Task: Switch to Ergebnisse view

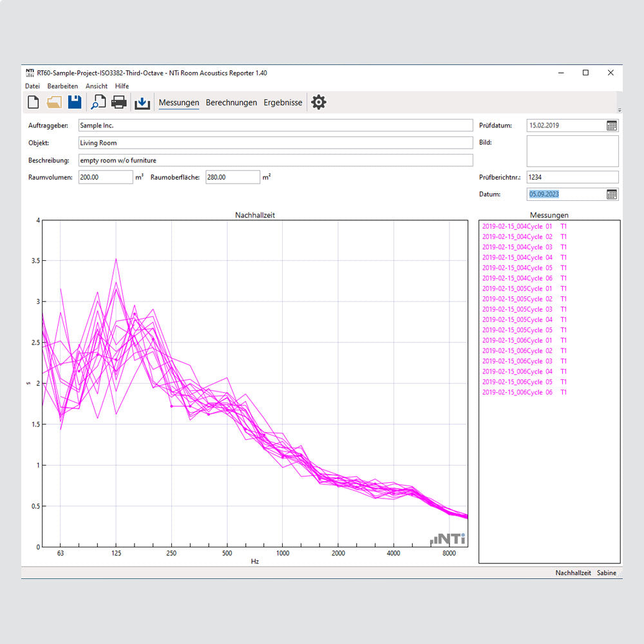Action: [283, 102]
